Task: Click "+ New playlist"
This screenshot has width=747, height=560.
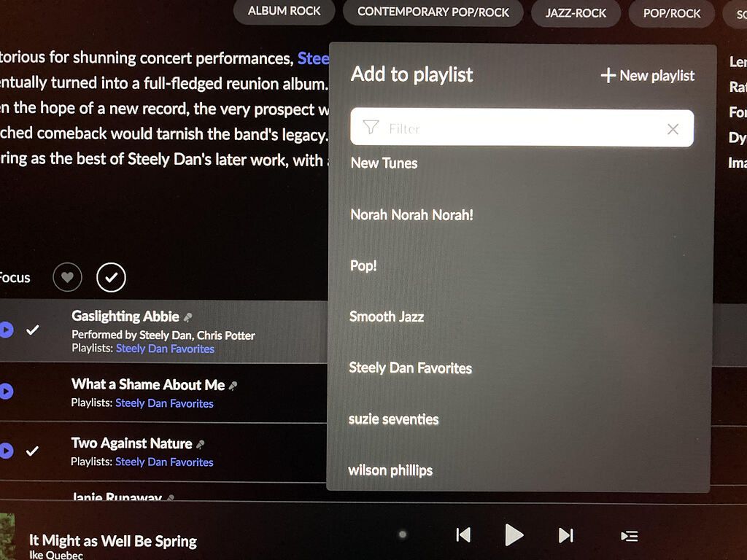Action: 646,75
